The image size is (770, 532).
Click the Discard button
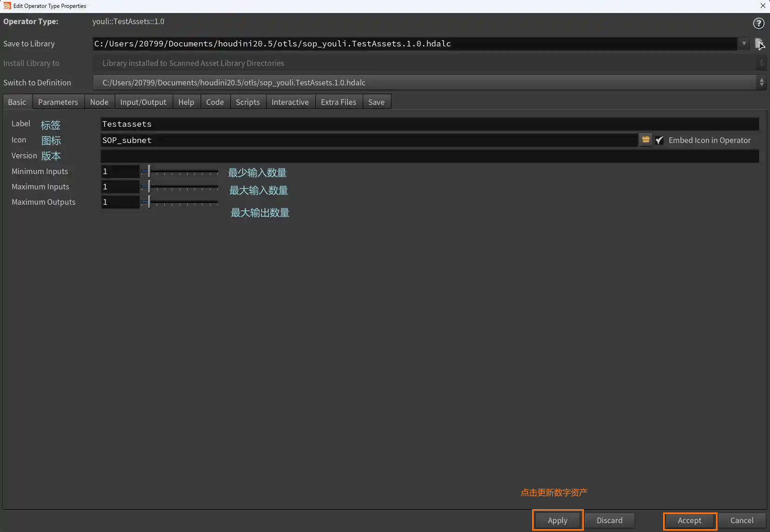tap(609, 520)
